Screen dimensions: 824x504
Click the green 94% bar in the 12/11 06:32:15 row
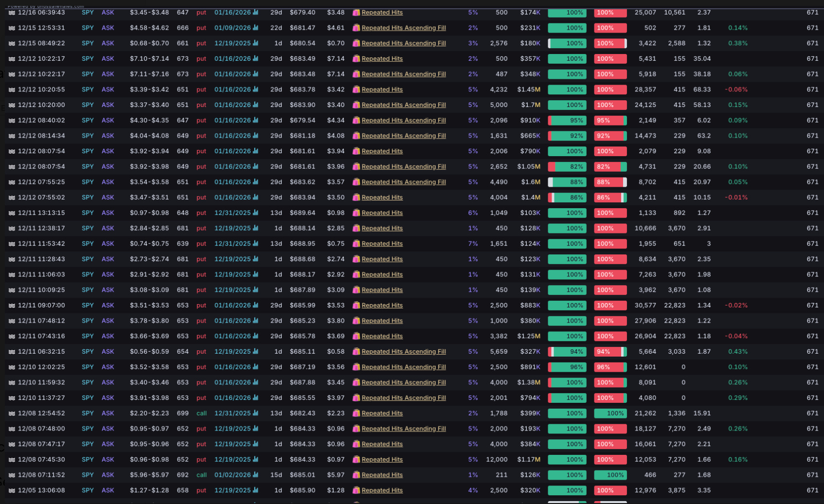coord(567,352)
